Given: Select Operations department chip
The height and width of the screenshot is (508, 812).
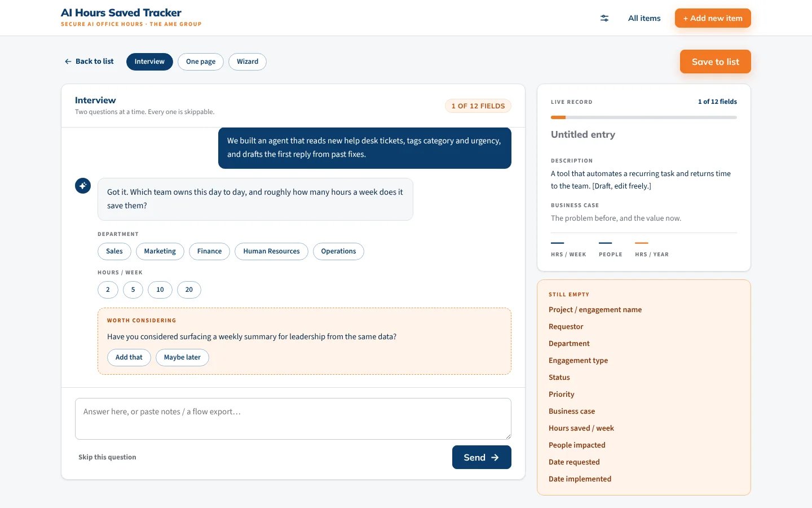Looking at the screenshot, I should tap(338, 251).
